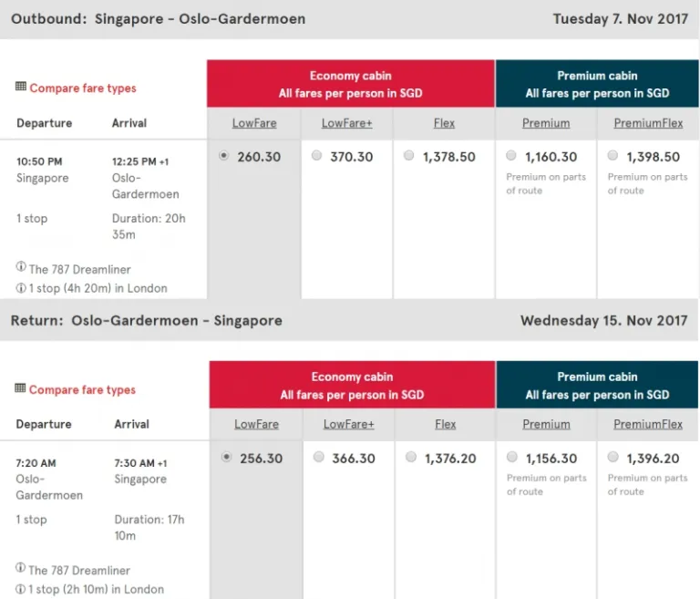
Task: Click return Premium column header link
Action: [547, 424]
